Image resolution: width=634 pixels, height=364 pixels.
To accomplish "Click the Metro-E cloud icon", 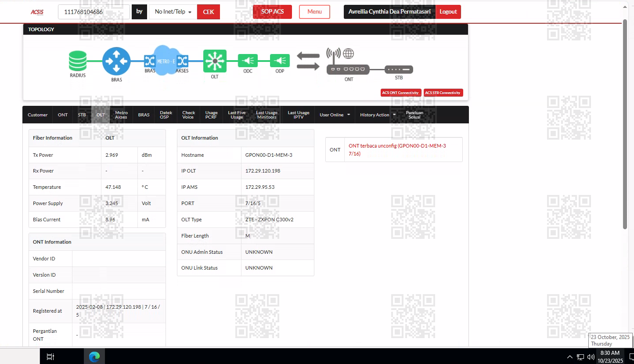I will [166, 60].
